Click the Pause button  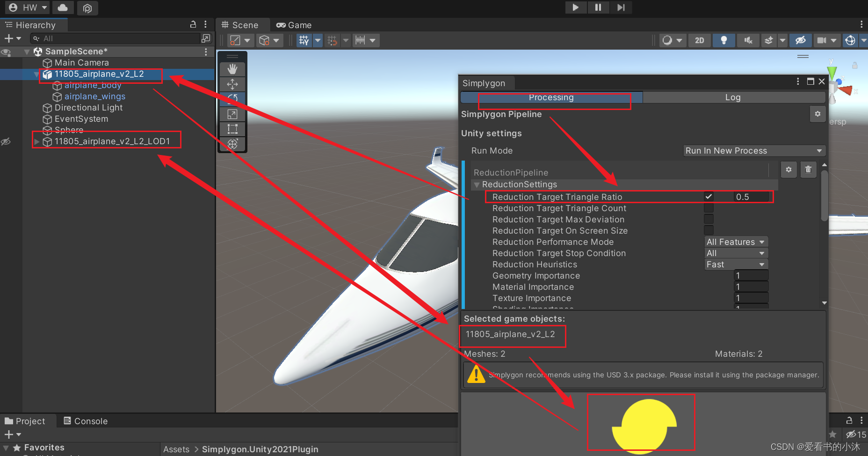[x=598, y=7]
